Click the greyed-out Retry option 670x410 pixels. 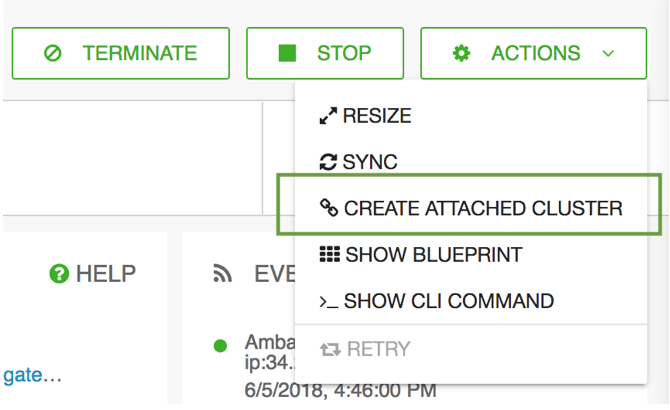point(471,349)
